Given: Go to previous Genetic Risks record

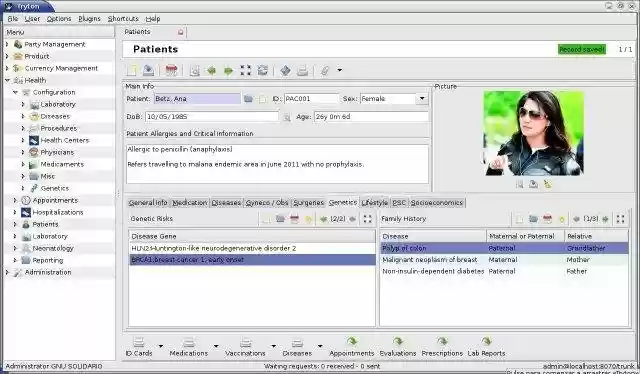Looking at the screenshot, I should coord(324,219).
